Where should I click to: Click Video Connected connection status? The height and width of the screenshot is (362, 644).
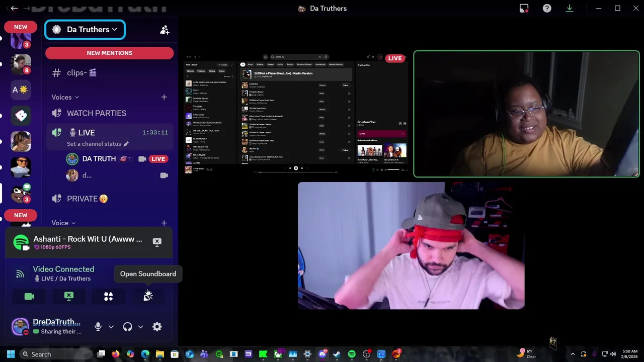click(x=63, y=269)
